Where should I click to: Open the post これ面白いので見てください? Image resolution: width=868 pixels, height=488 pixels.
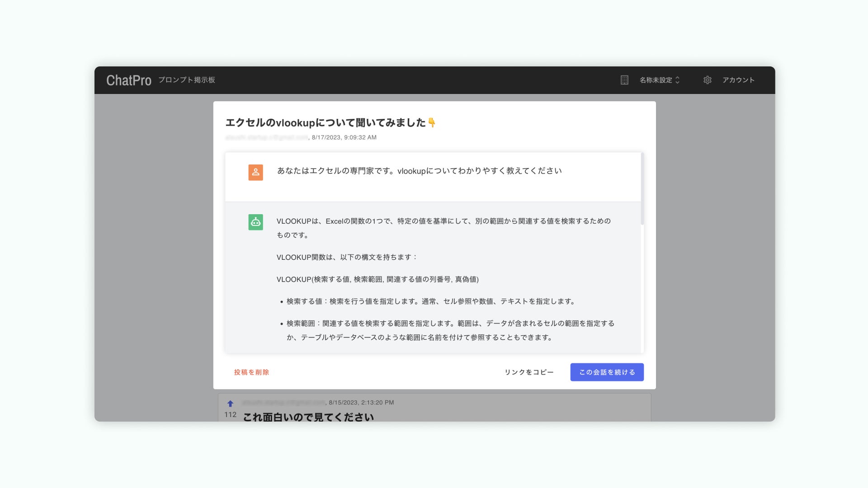(308, 417)
